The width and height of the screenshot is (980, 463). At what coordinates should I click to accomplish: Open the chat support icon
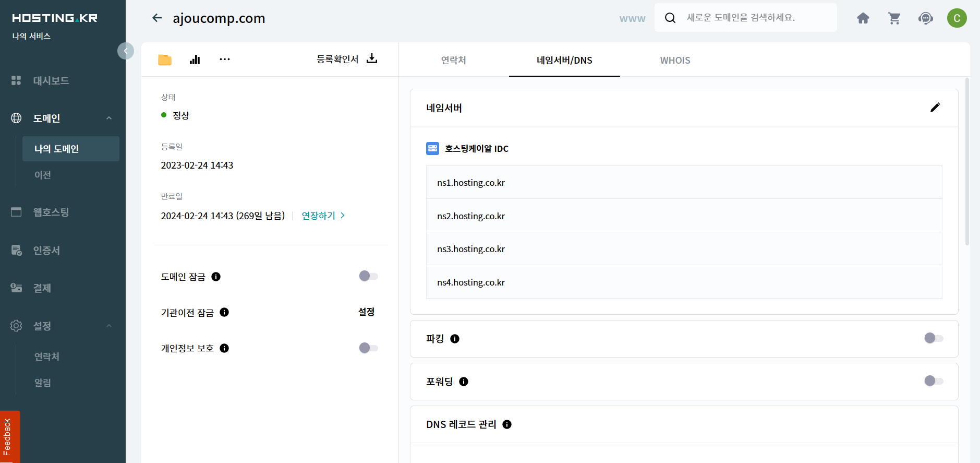click(926, 18)
